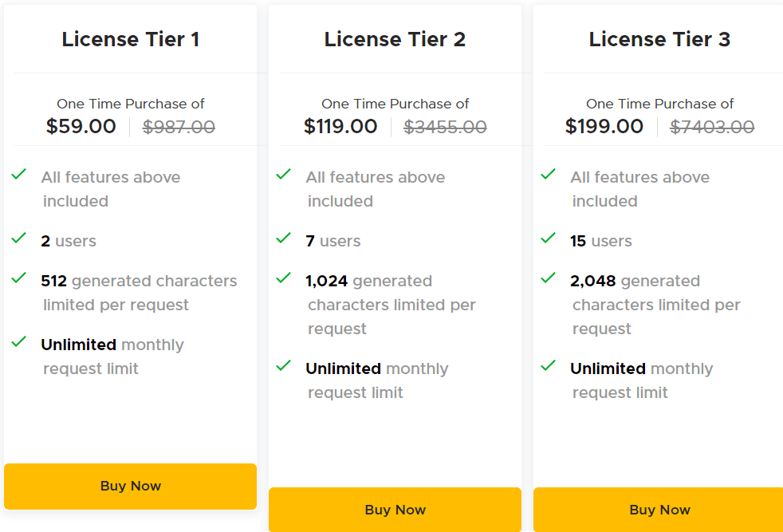Click the $119.00 price in Tier 2
Image resolution: width=783 pixels, height=532 pixels.
[x=339, y=126]
